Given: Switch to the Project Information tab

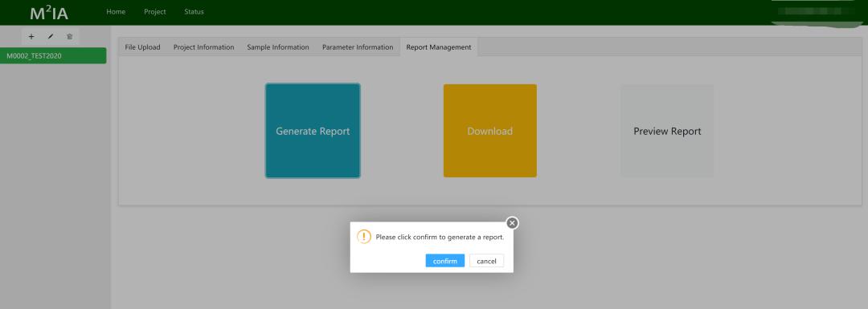Looking at the screenshot, I should point(203,47).
